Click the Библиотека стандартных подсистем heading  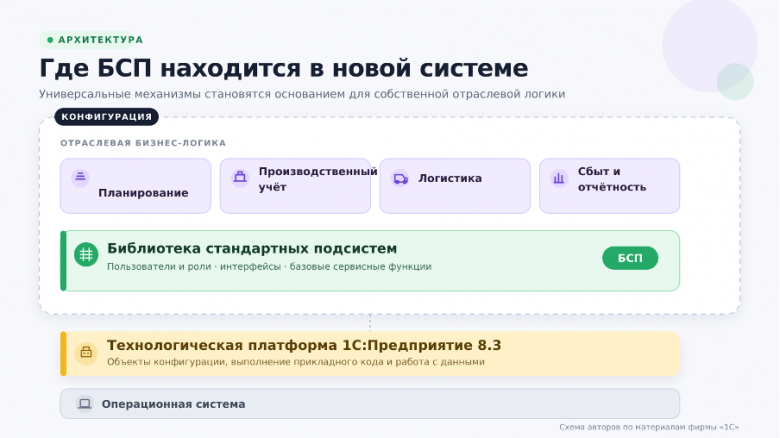[252, 248]
